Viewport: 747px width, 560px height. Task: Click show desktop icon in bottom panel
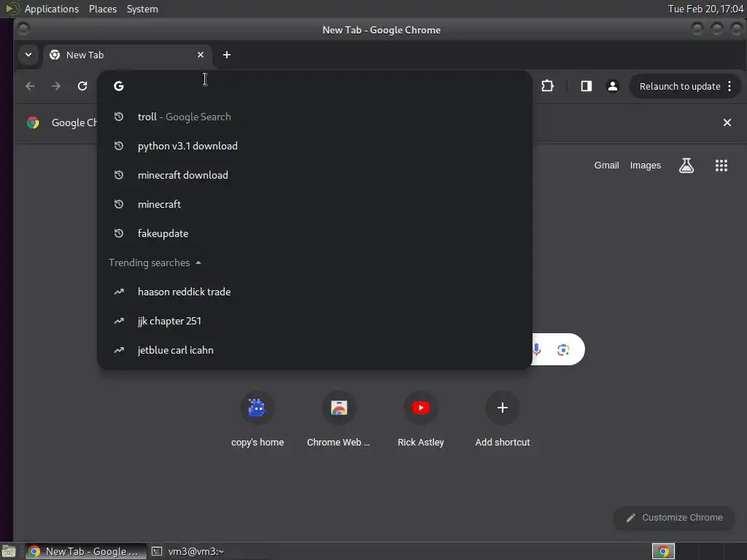8,552
